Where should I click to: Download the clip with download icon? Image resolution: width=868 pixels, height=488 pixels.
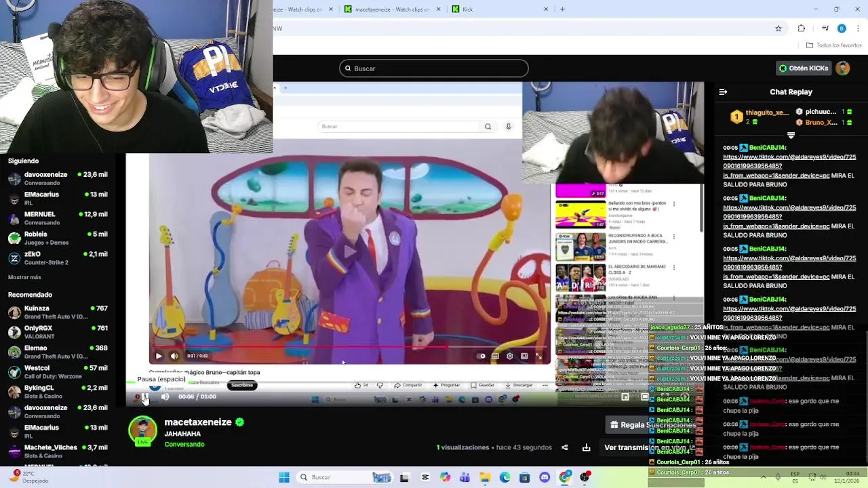click(x=586, y=447)
